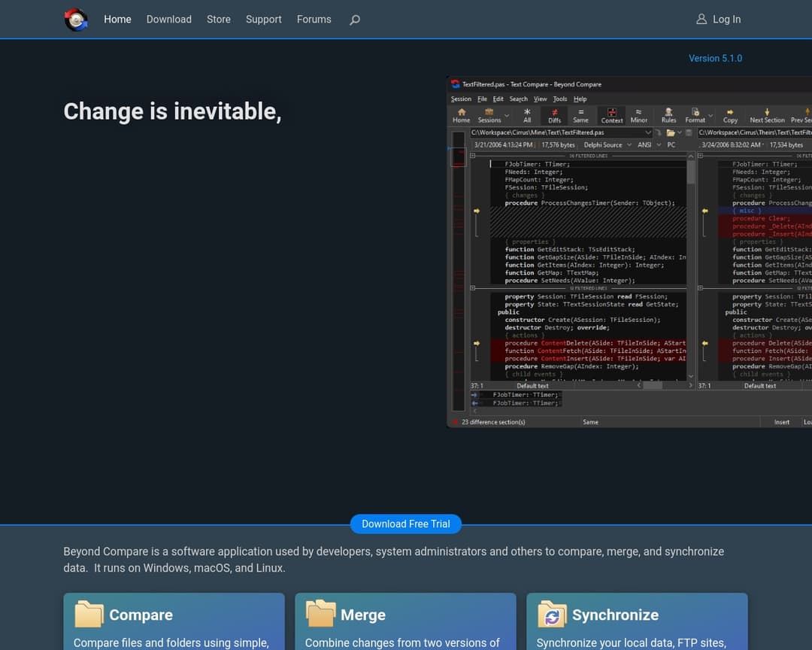This screenshot has width=812, height=650.
Task: Visit the Store nav link
Action: coord(219,19)
